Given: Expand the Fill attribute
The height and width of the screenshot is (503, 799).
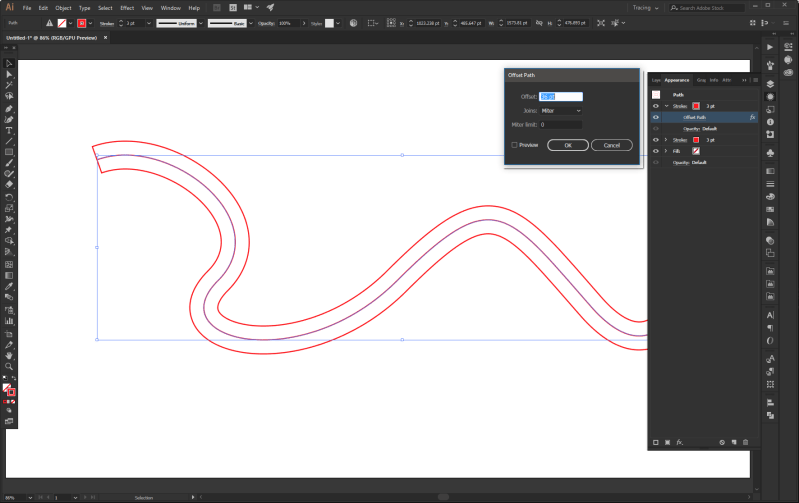Looking at the screenshot, I should 666,151.
